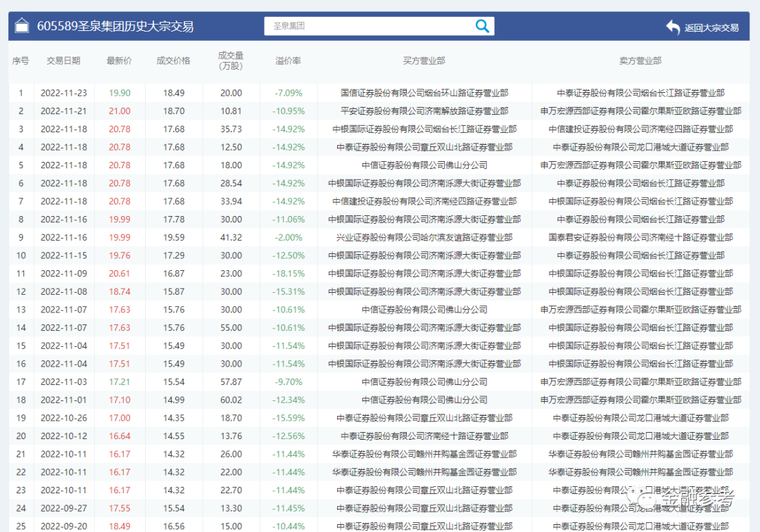Image resolution: width=760 pixels, height=532 pixels.
Task: Select date 2022-11-23 in row 1
Action: click(63, 93)
